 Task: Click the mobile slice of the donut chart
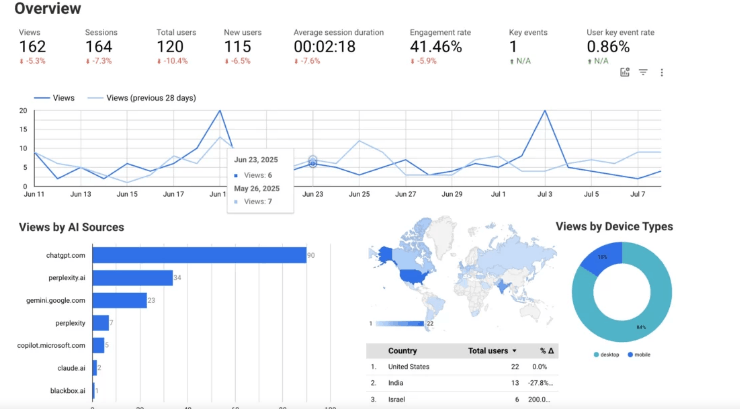point(604,258)
